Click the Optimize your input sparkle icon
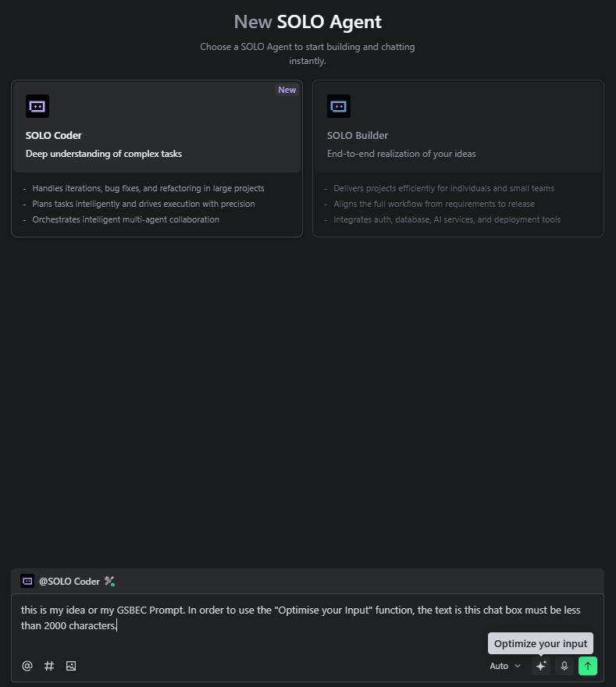 point(540,666)
